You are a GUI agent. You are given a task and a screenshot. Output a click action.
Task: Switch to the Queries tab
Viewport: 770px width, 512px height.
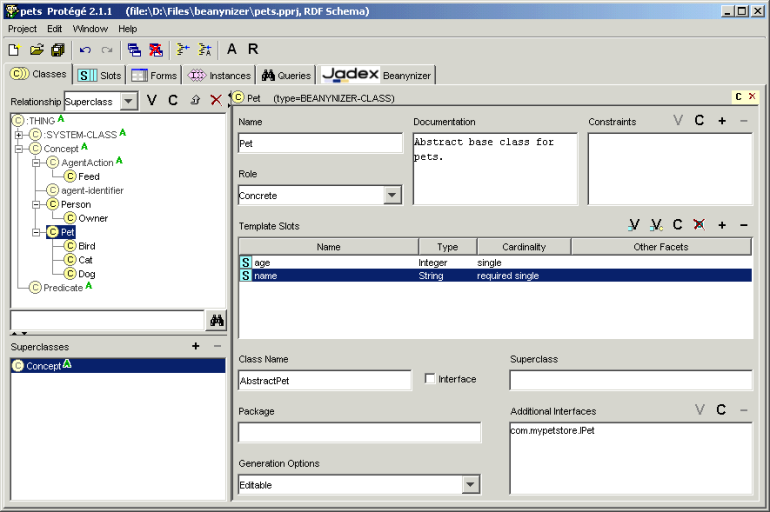286,76
